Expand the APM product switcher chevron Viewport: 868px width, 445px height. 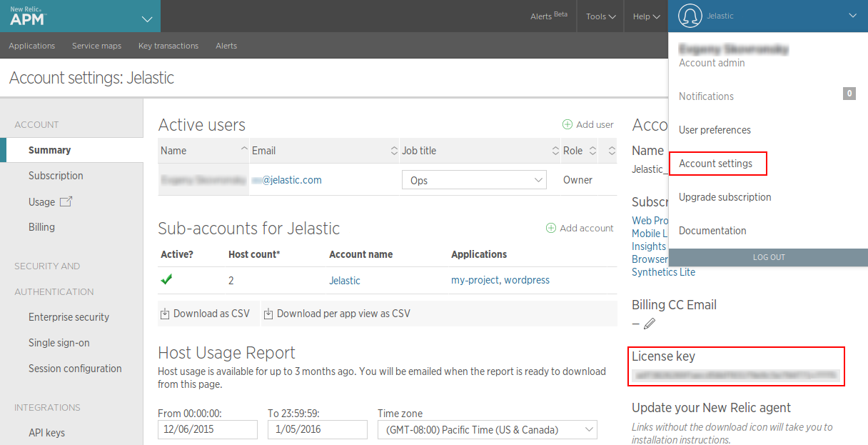point(147,18)
